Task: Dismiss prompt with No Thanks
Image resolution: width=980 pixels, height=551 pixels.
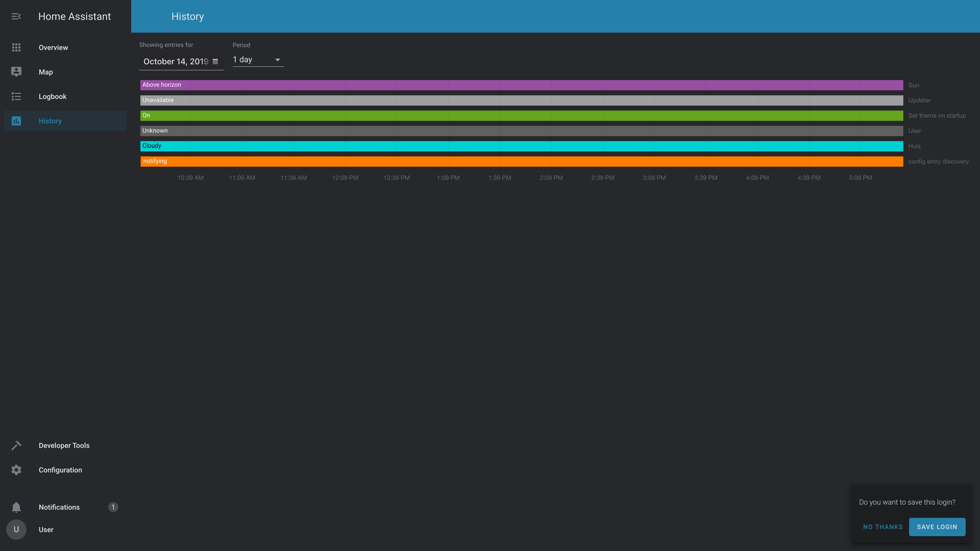Action: pyautogui.click(x=883, y=527)
